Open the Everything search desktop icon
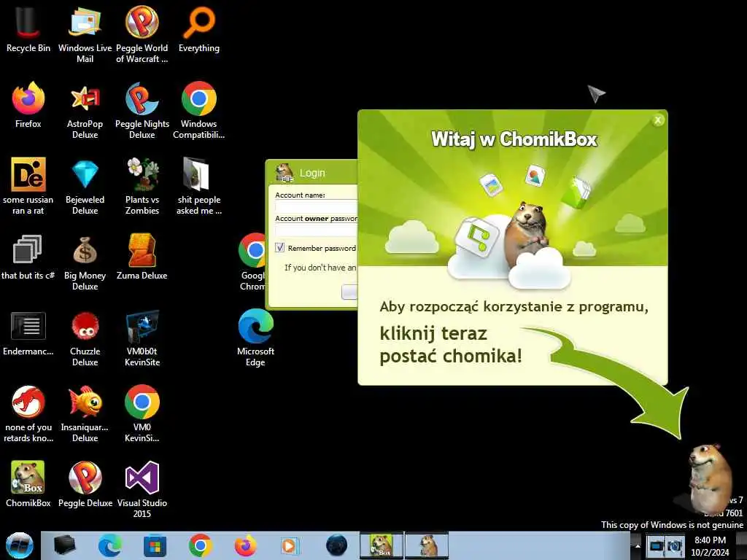Viewport: 747px width, 560px height. coord(199,28)
